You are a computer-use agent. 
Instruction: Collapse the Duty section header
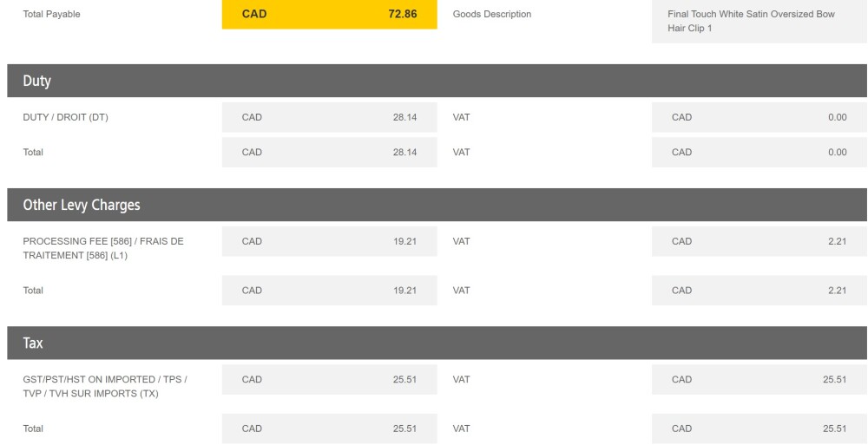point(434,82)
